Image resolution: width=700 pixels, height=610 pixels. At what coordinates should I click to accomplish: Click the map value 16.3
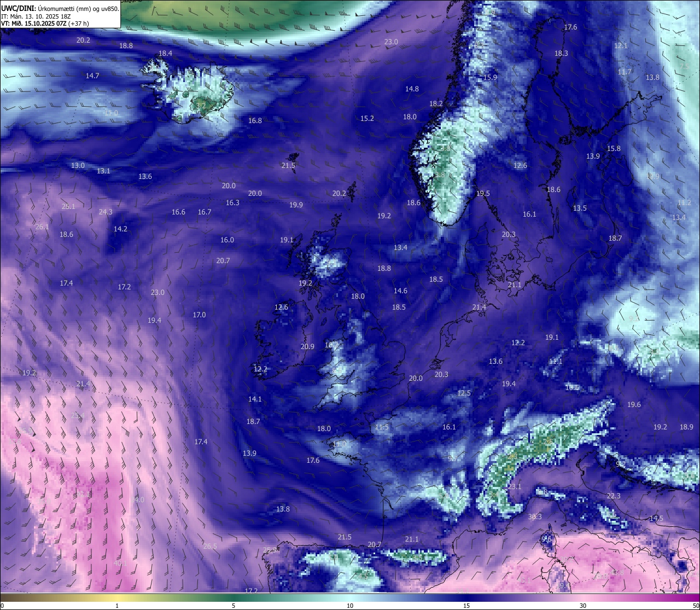(232, 202)
